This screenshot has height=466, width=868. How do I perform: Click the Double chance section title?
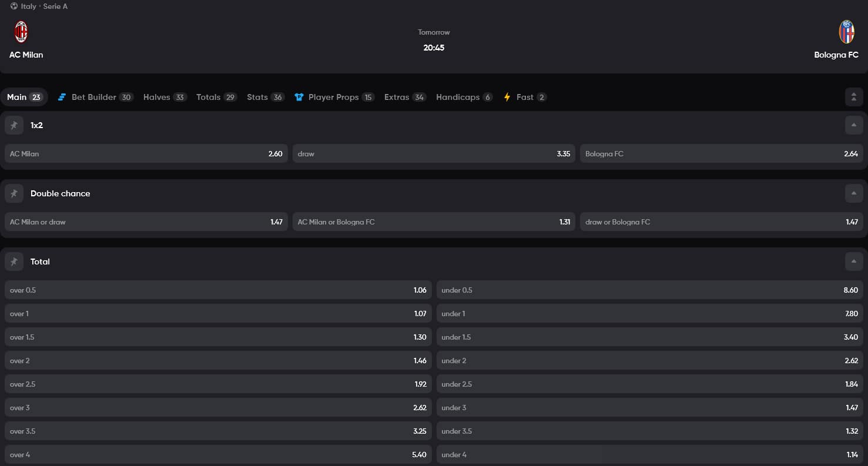[x=61, y=193]
